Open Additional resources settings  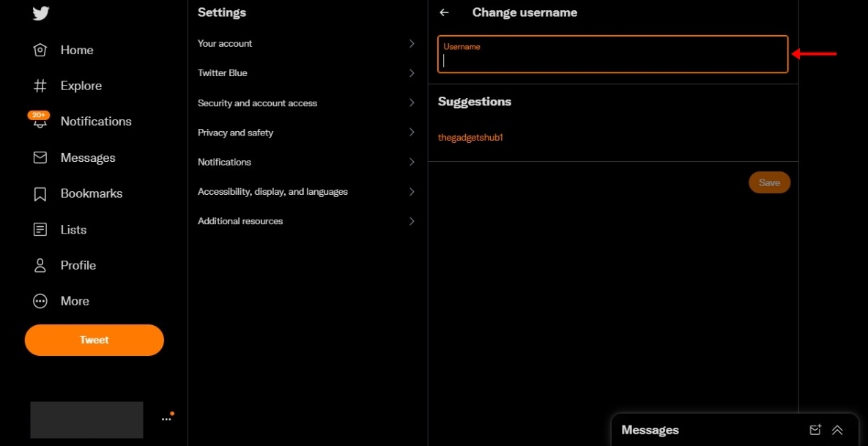(x=308, y=220)
